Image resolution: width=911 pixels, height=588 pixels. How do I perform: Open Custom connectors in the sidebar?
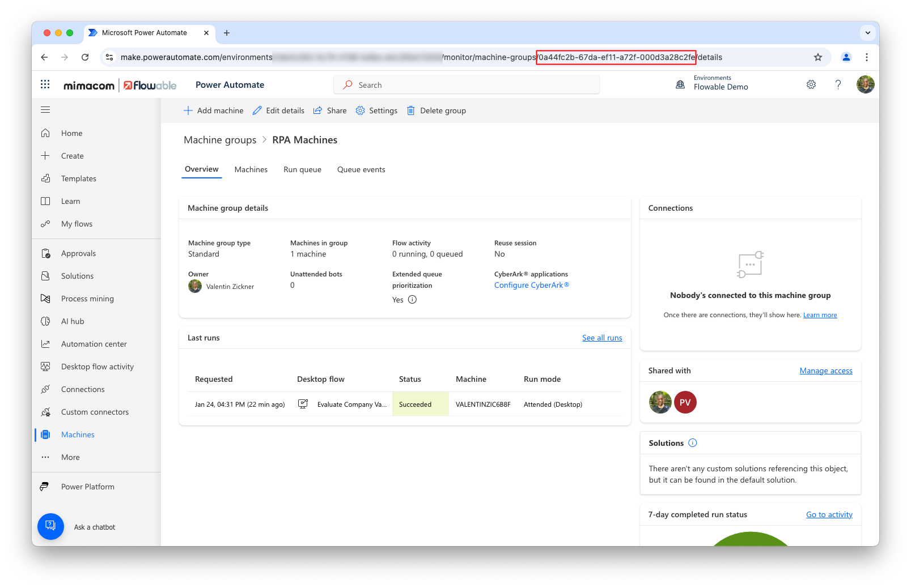point(95,412)
